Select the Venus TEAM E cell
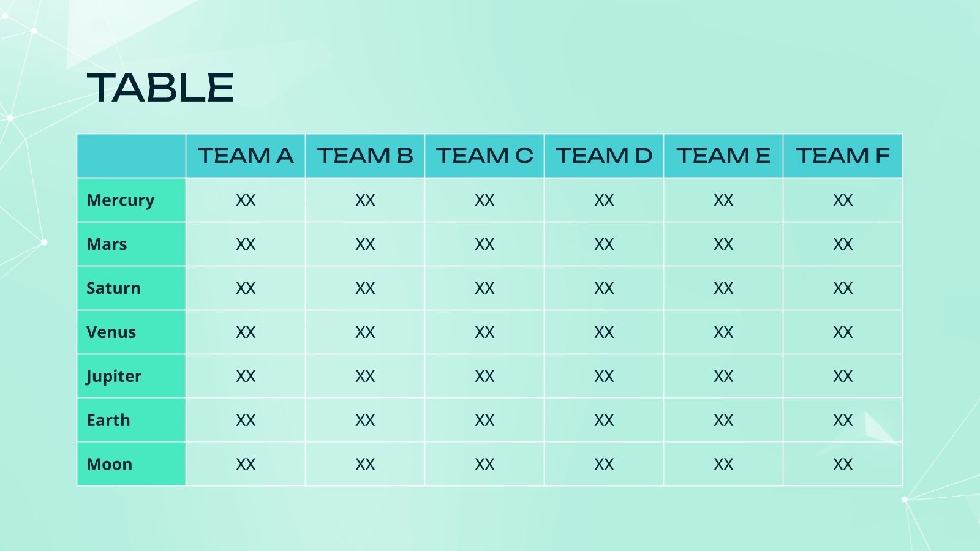Screen dimensions: 980x551 tap(723, 332)
